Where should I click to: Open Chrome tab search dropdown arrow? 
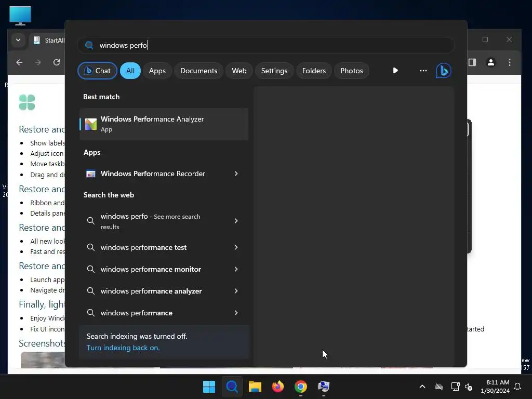[x=18, y=40]
